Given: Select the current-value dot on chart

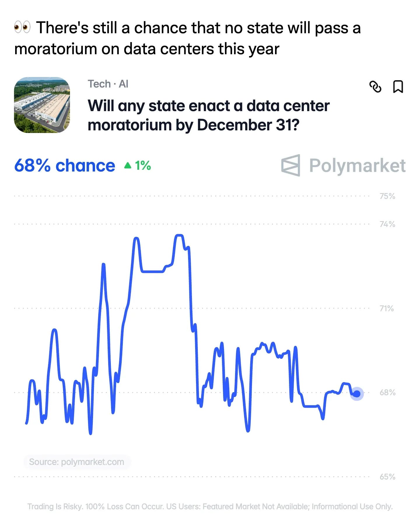Looking at the screenshot, I should point(357,394).
